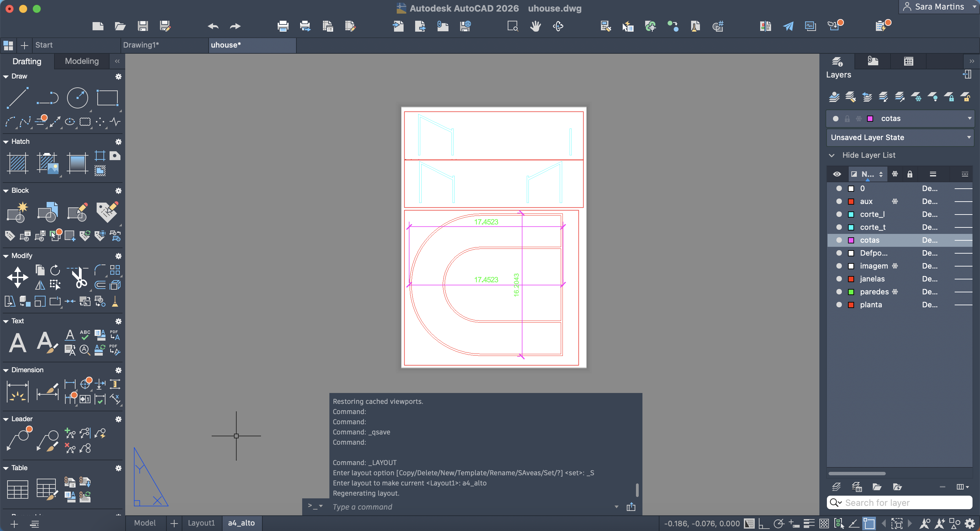Screen dimensions: 980x531
Task: Click the corte_l layer color swatch
Action: click(x=851, y=215)
